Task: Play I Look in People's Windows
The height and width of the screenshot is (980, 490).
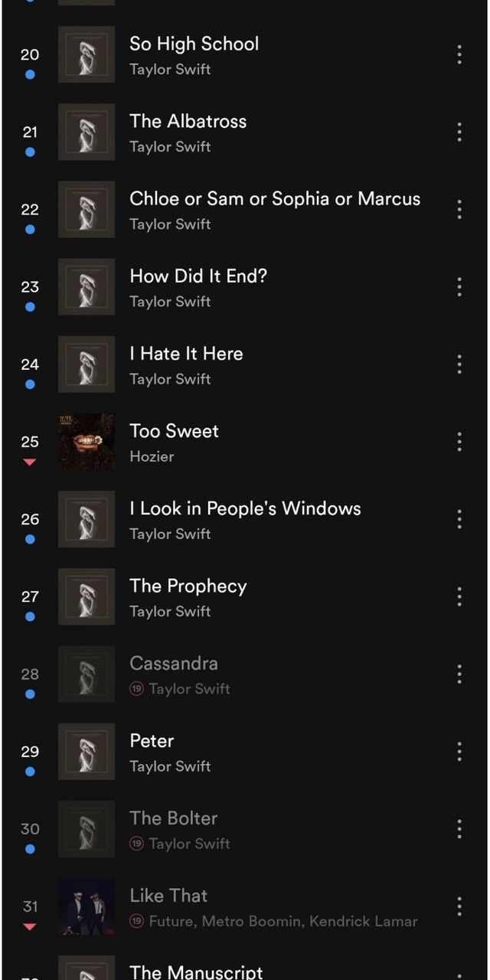Action: [x=245, y=508]
